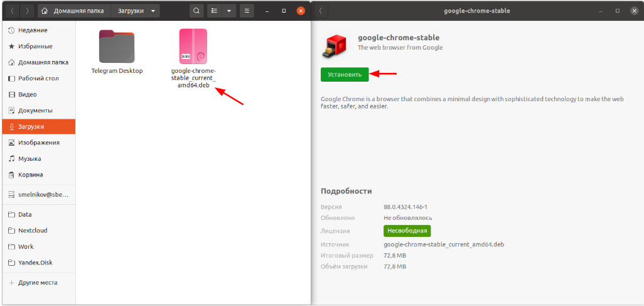Open Недавние in the sidebar

tap(39, 30)
